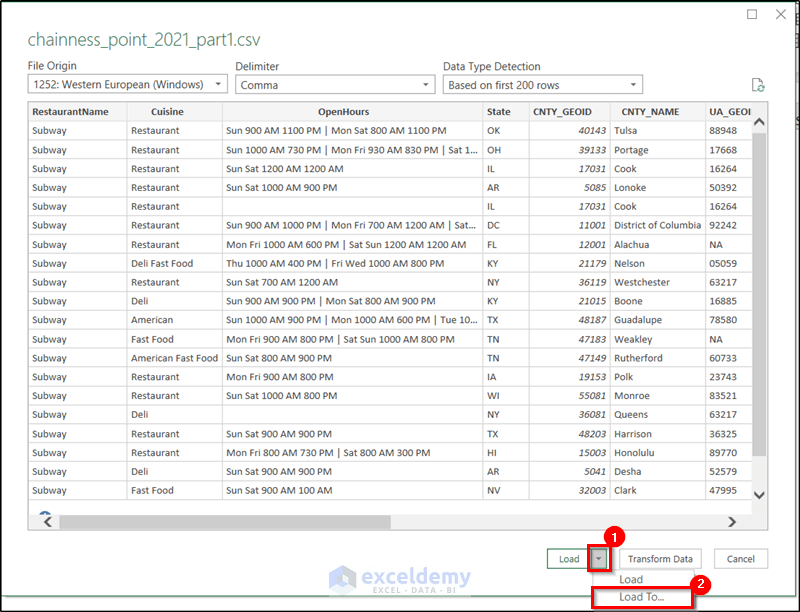800x612 pixels.
Task: Open the Data Type Detection dropdown
Action: click(x=543, y=85)
